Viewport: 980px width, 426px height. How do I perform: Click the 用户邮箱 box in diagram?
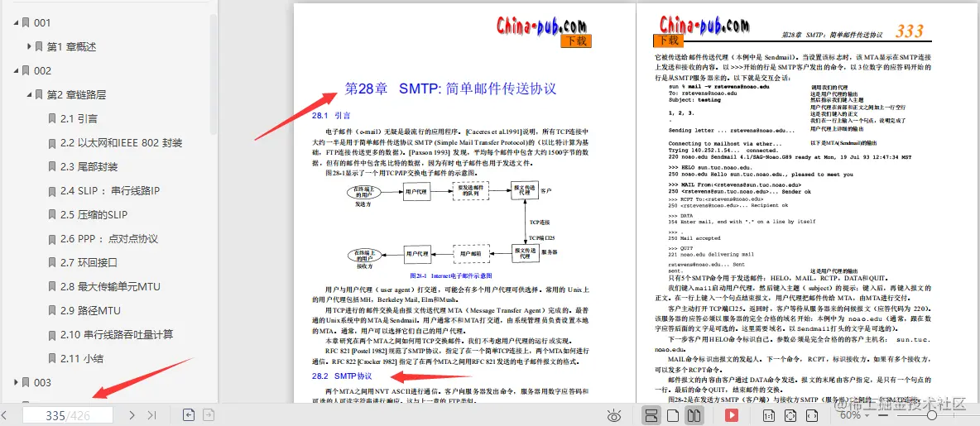pos(471,254)
